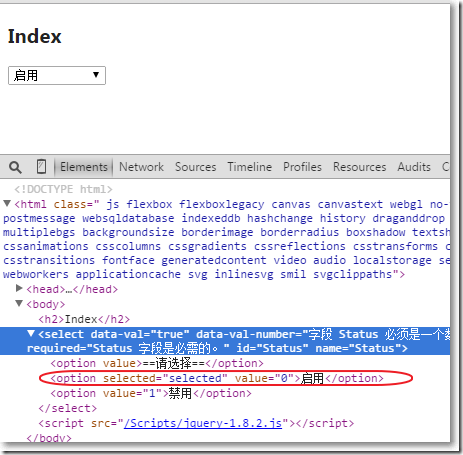Screen dimensions: 463x455
Task: Open the /Scripts/jquery-1.8.2.js link
Action: coord(203,423)
